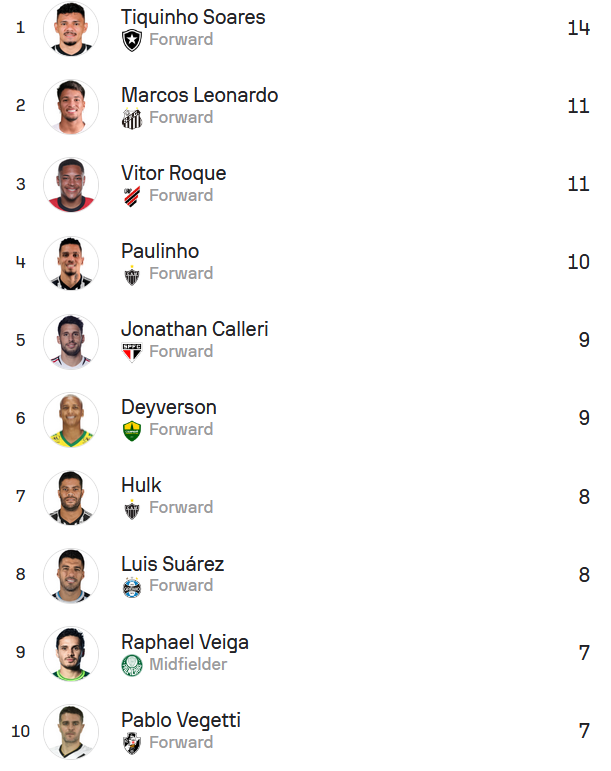611x771 pixels.
Task: Click the Grêmio crest under Luis Suárez
Action: (x=131, y=587)
